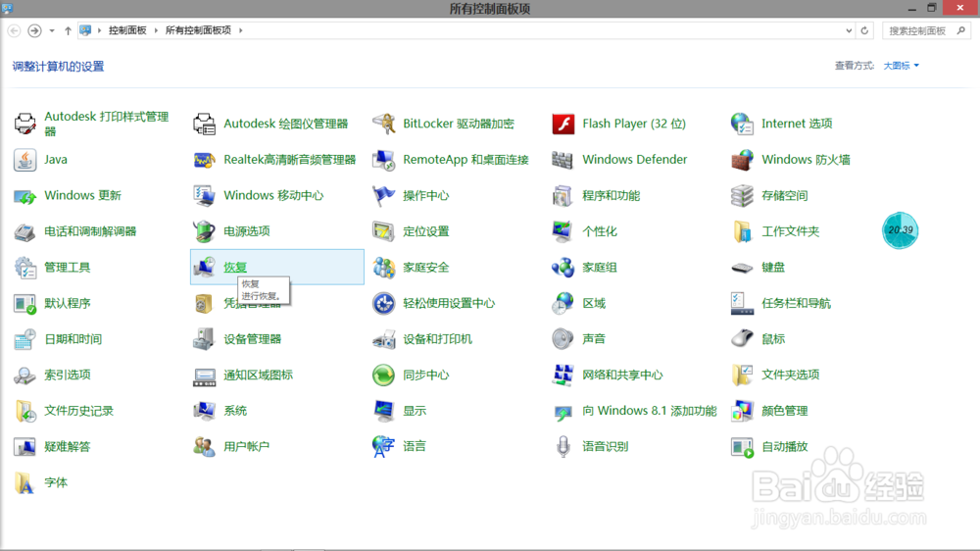Open the Java icon

click(25, 160)
